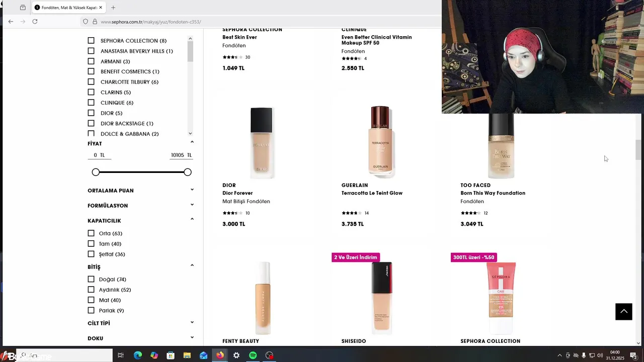Click the OneDrive cloud tray icon
The height and width of the screenshot is (362, 644).
coord(576,355)
